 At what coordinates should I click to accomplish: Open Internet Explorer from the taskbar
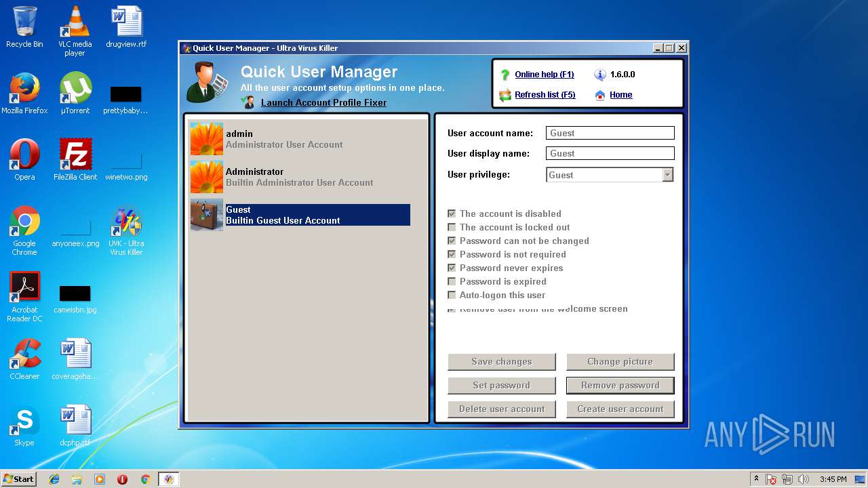pyautogui.click(x=54, y=479)
